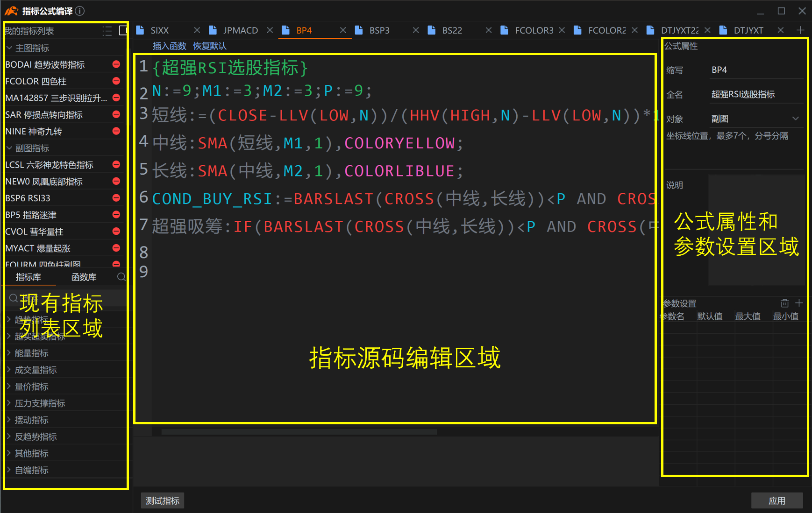Add a new formula tab with the plus icon
812x513 pixels.
pos(800,30)
